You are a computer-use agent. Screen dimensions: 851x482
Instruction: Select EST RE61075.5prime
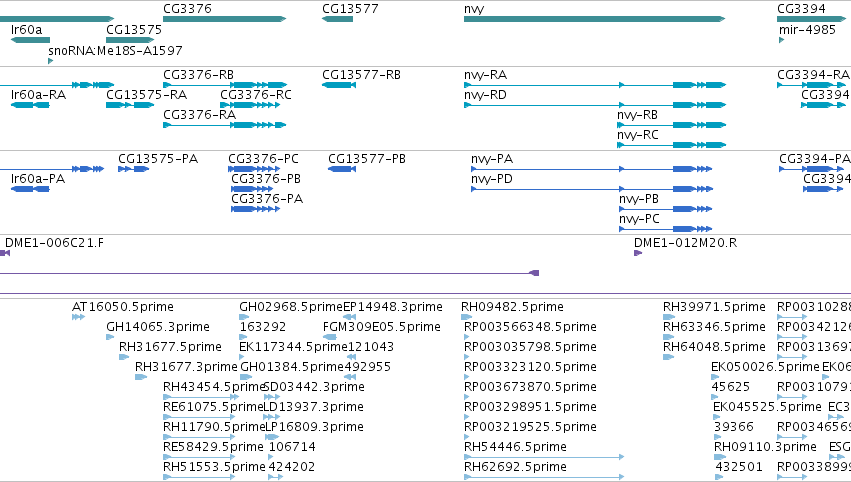pos(199,417)
